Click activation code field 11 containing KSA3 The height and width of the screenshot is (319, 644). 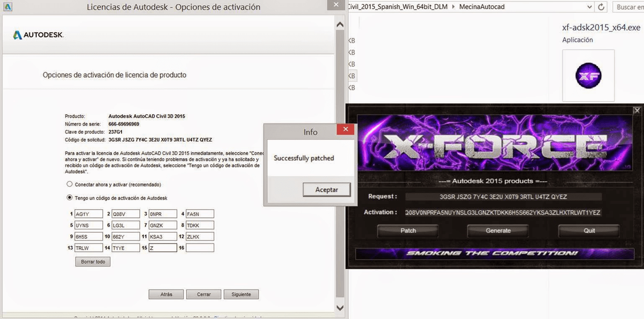[x=163, y=236]
